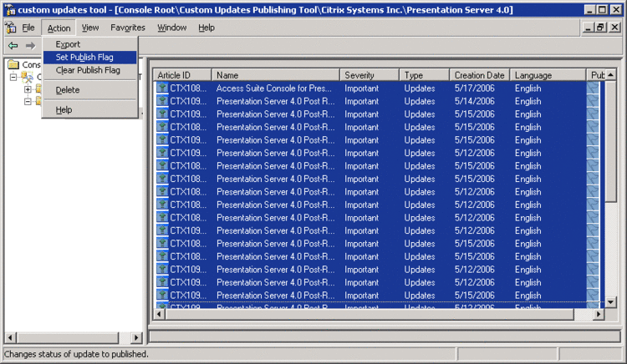Click the list's horizontal scrollbar left arrow
The height and width of the screenshot is (364, 627).
click(159, 315)
